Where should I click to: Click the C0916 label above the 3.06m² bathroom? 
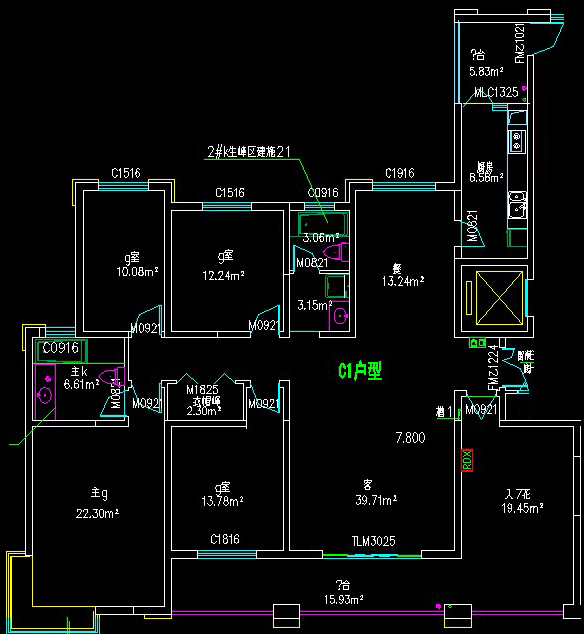tap(323, 192)
